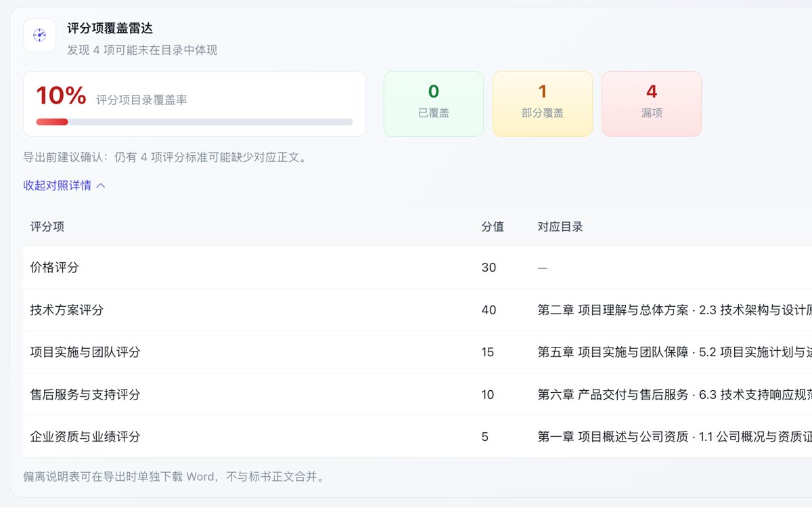Select the 价格评分 row
The height and width of the screenshot is (508, 812).
pyautogui.click(x=418, y=268)
